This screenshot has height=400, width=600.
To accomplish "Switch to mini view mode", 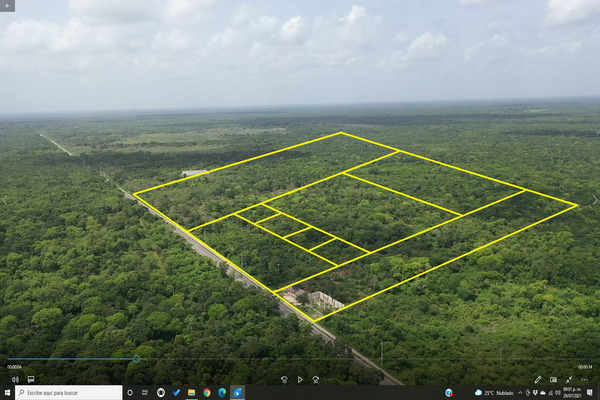I will pyautogui.click(x=553, y=379).
